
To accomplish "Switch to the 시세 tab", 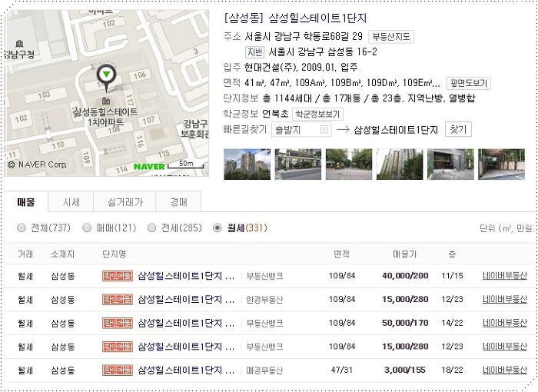I will click(71, 202).
